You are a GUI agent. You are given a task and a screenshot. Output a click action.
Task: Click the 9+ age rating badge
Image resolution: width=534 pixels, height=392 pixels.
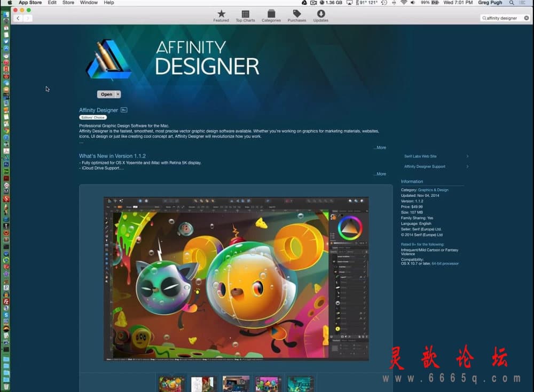coord(124,110)
